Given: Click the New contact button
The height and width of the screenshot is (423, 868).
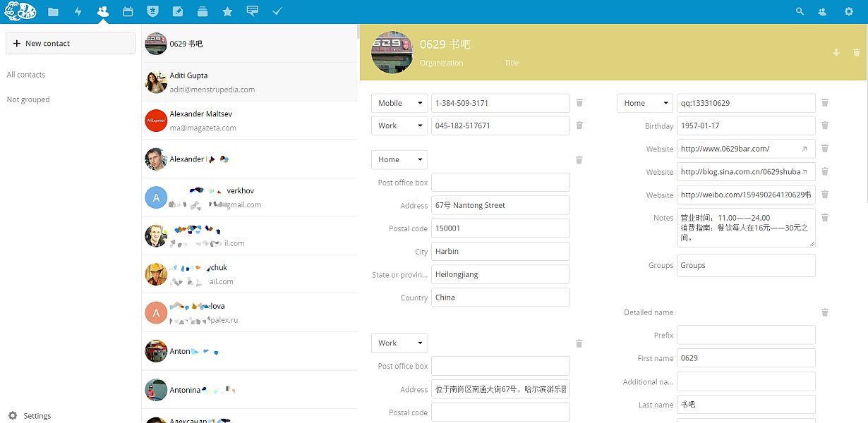Looking at the screenshot, I should click(x=70, y=43).
